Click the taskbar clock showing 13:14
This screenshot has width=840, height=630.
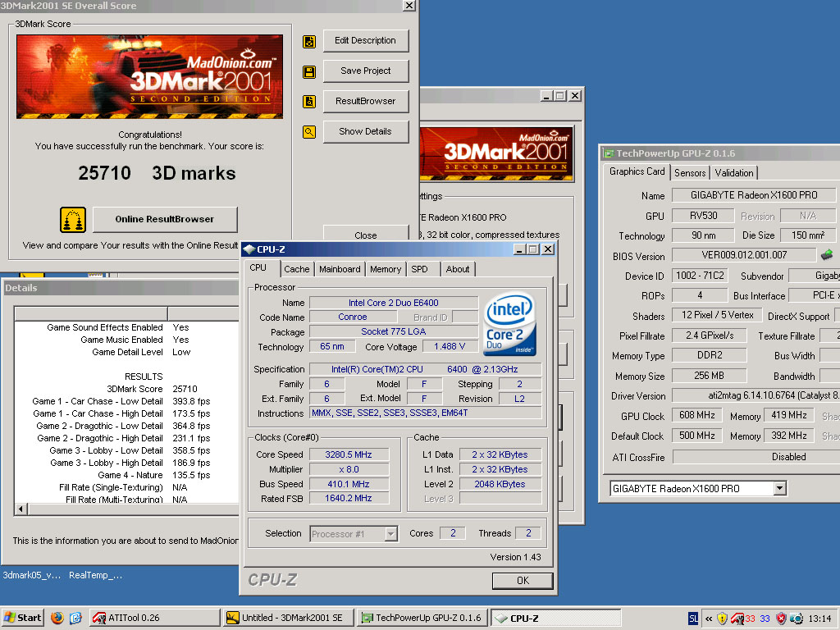coord(819,619)
